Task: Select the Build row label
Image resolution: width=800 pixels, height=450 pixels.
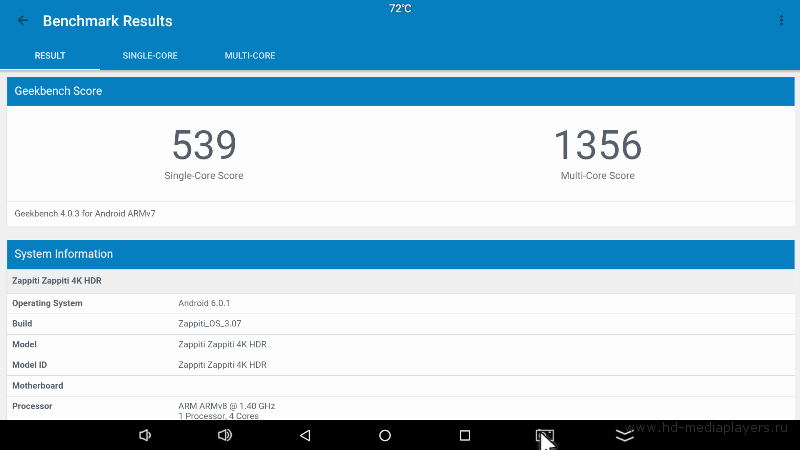Action: pos(22,323)
